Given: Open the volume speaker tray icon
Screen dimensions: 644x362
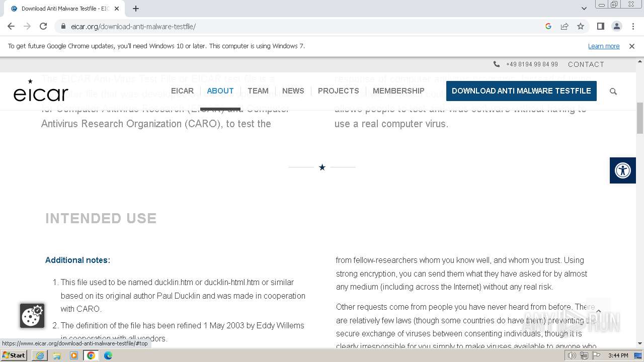Looking at the screenshot, I should point(572,355).
